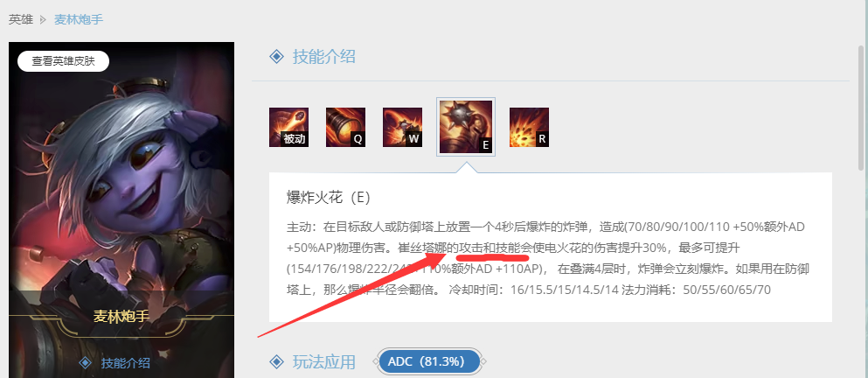
Task: Click the 麦林炮手 hero portrait image
Action: (x=122, y=166)
